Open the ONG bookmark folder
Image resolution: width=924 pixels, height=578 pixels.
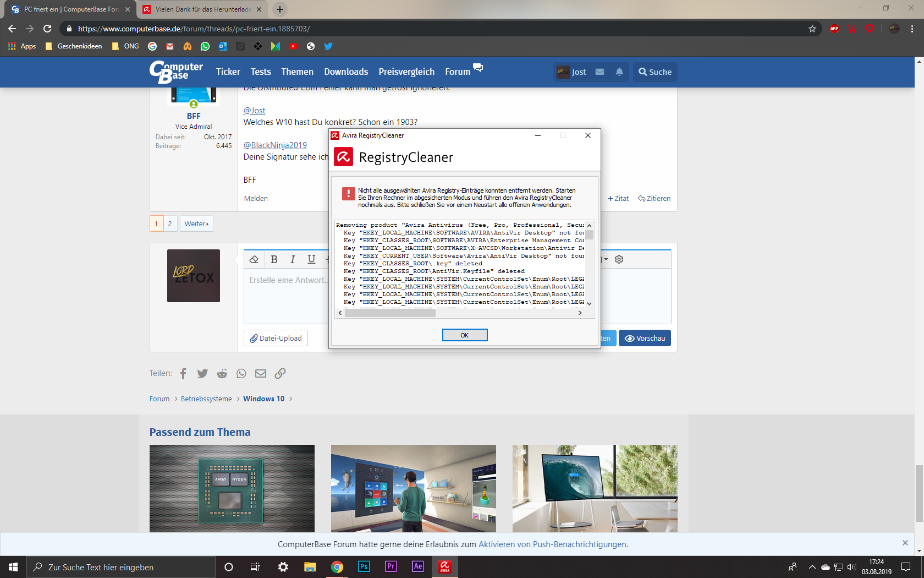pyautogui.click(x=125, y=46)
